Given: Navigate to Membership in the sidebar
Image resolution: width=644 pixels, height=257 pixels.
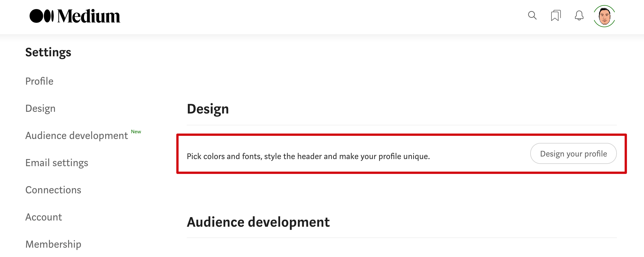Looking at the screenshot, I should (53, 244).
